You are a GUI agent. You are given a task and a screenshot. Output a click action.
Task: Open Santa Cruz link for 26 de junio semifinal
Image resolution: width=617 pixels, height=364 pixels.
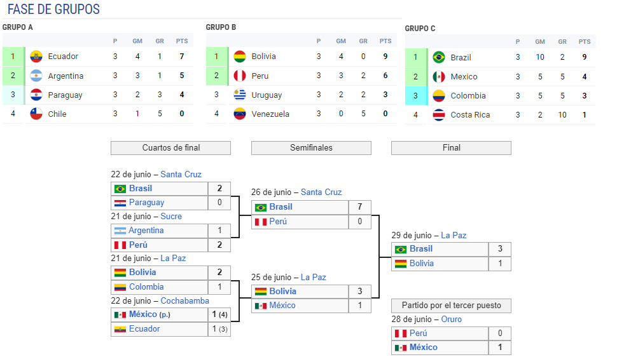pyautogui.click(x=321, y=192)
